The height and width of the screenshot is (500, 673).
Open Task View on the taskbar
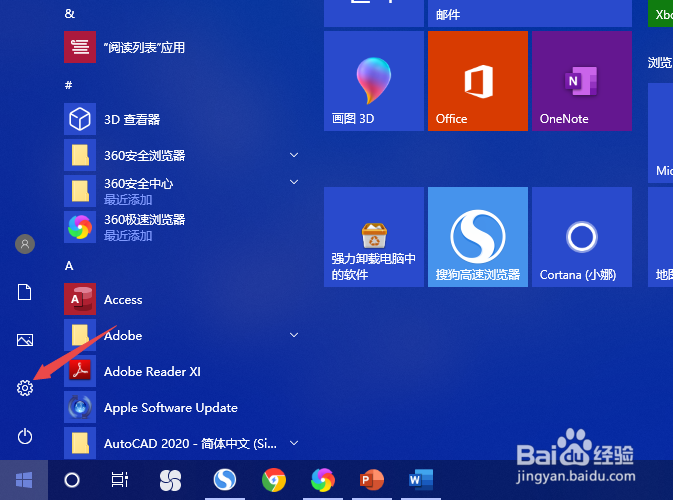(120, 480)
